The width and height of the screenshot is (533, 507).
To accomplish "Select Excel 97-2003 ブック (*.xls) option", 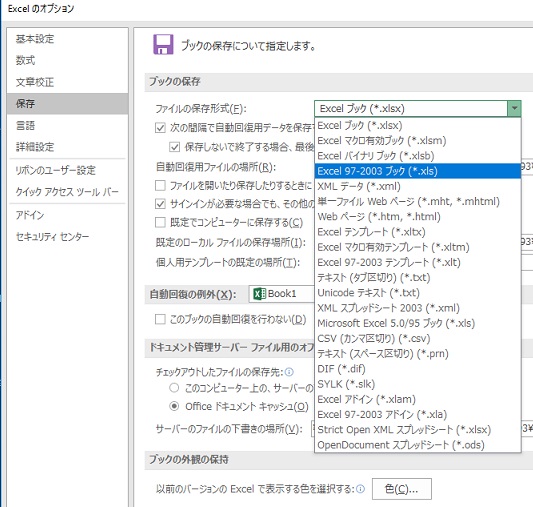I will (x=418, y=171).
